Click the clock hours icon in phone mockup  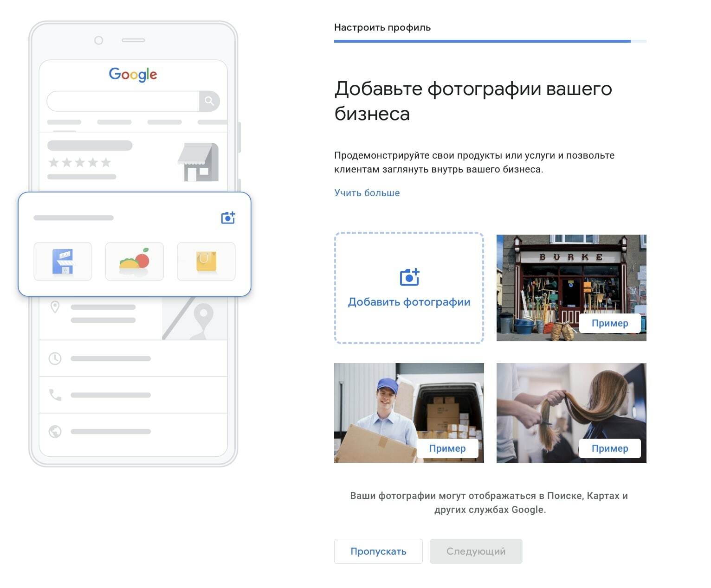coord(55,358)
